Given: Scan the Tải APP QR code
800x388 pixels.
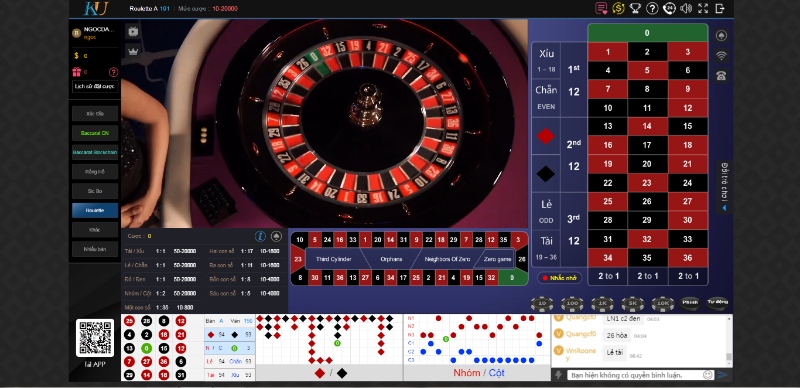Looking at the screenshot, I should [x=95, y=337].
